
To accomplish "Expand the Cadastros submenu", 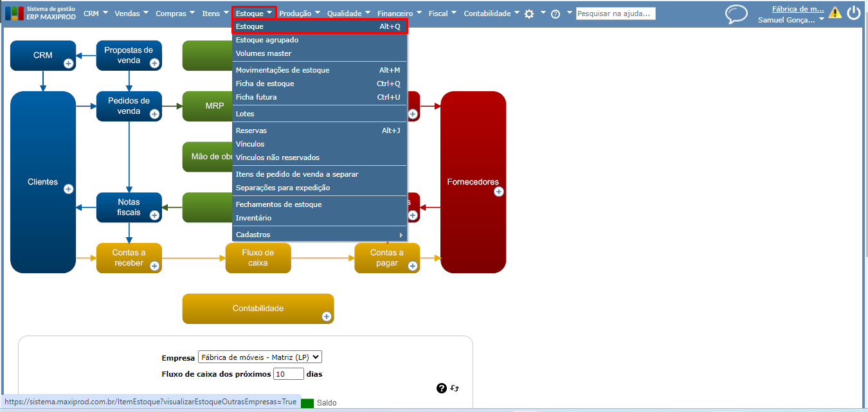I will 320,235.
